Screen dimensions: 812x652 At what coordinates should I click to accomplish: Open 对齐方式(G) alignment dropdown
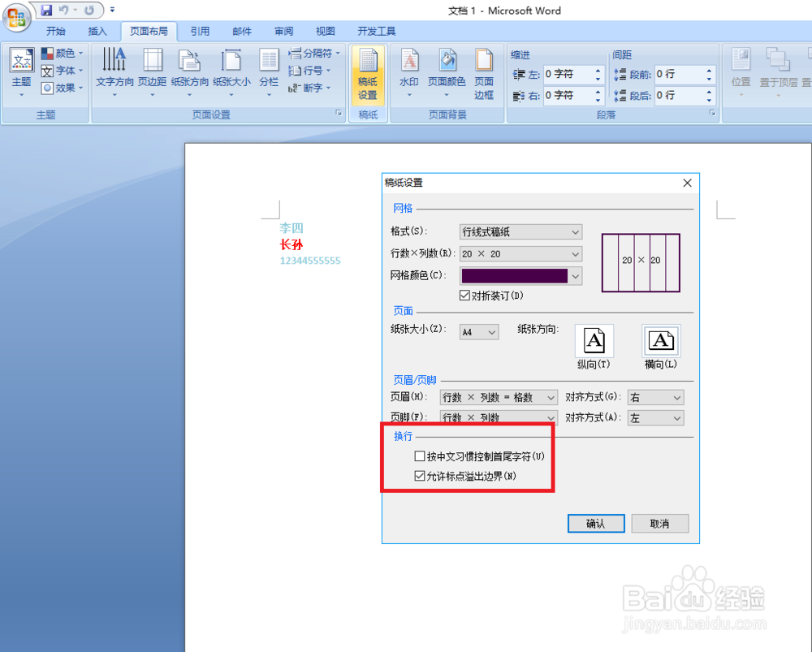click(x=655, y=397)
